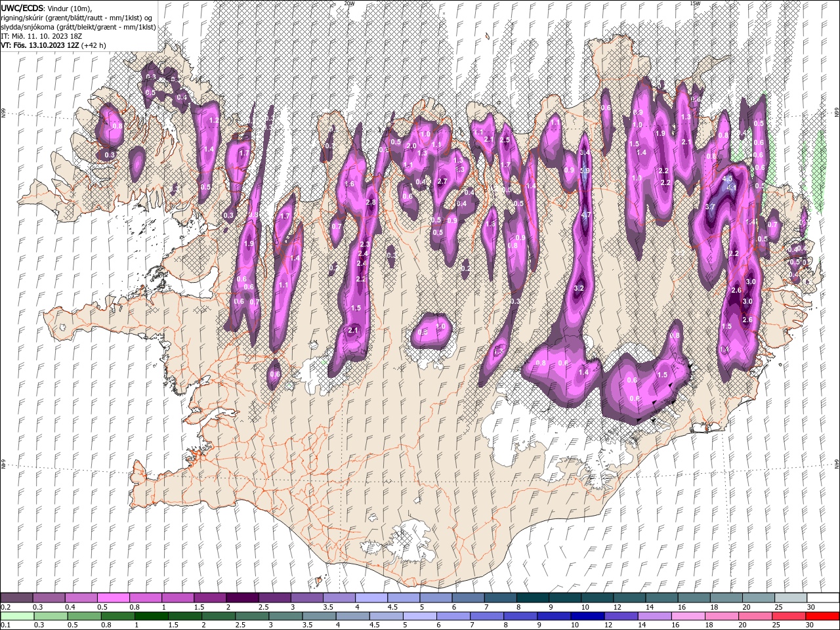Select top legend dark purple swatch at 2
The height and width of the screenshot is (630, 840).
[241, 598]
